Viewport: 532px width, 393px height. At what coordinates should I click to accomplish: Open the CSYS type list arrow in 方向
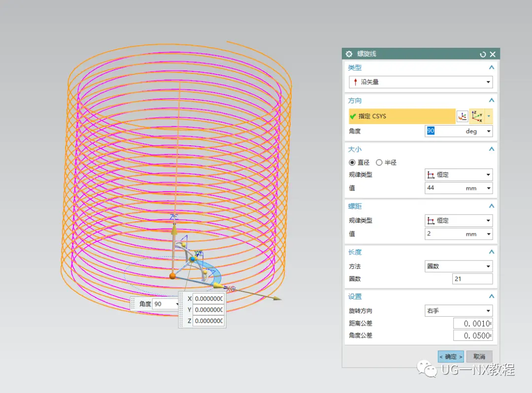click(x=489, y=116)
